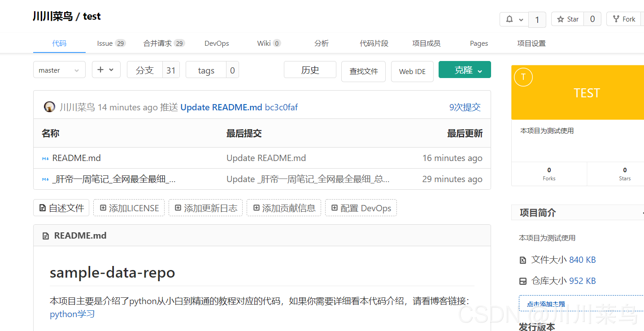The image size is (644, 331).
Task: Switch to the Issue tab
Action: tap(111, 44)
